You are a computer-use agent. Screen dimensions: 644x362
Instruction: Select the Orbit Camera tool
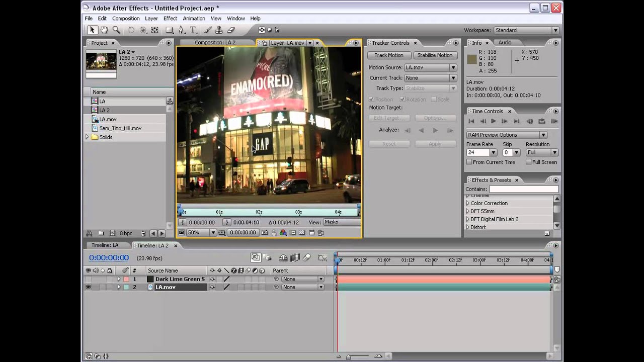coord(143,30)
